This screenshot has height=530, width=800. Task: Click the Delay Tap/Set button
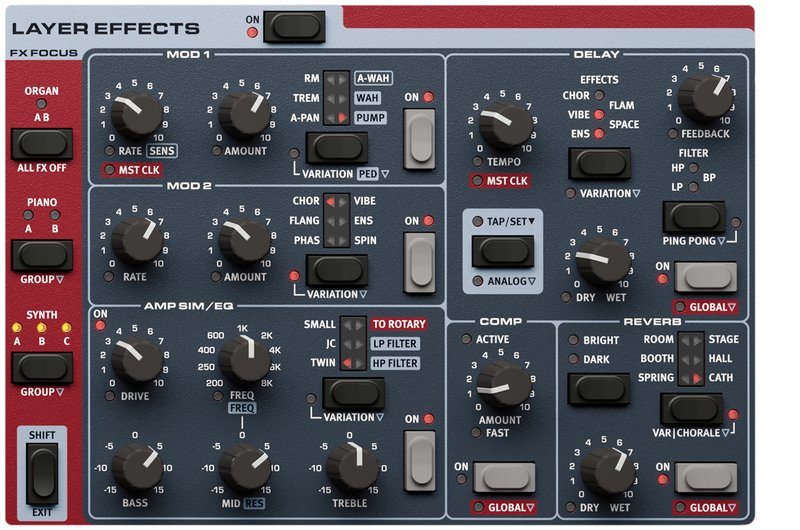[x=503, y=251]
